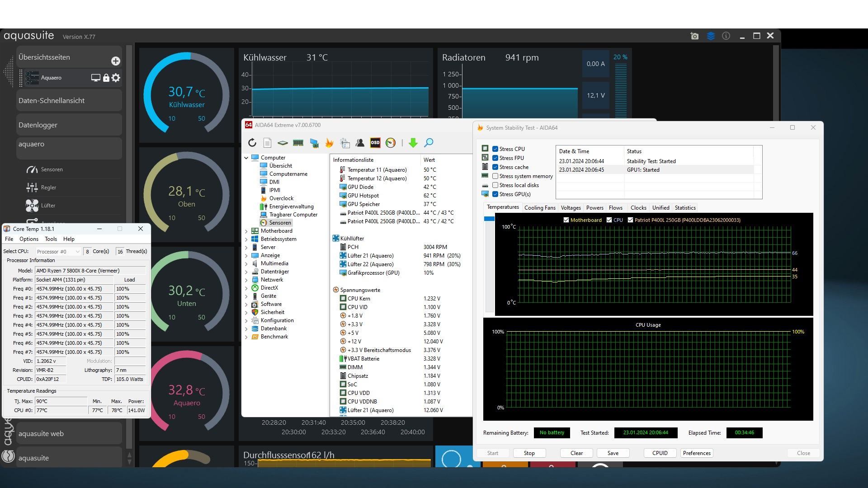This screenshot has height=488, width=868.
Task: Click the monitor diagnostics icon in AIDA64 toolbar
Action: tap(314, 143)
